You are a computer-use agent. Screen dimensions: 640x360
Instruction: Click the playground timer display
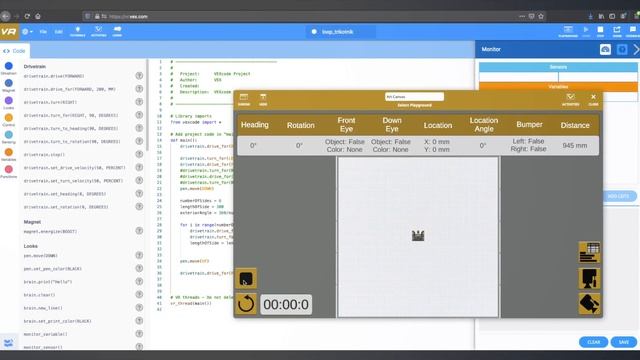pyautogui.click(x=286, y=304)
